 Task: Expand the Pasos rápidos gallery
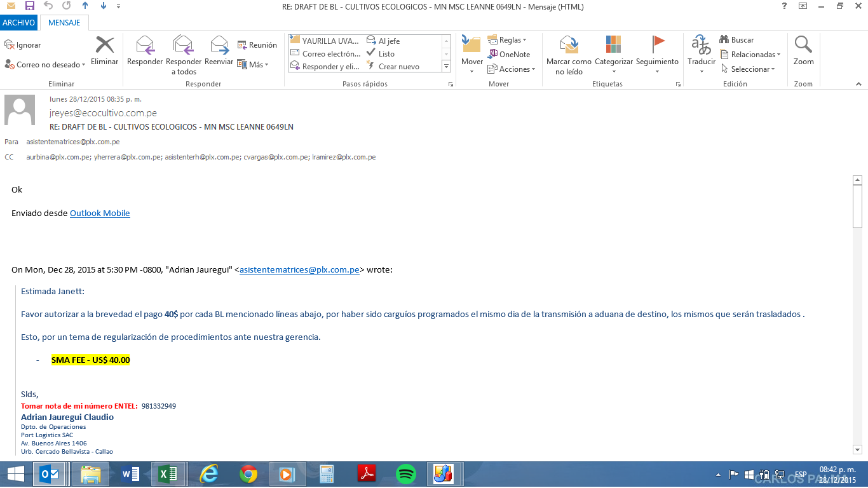click(446, 67)
